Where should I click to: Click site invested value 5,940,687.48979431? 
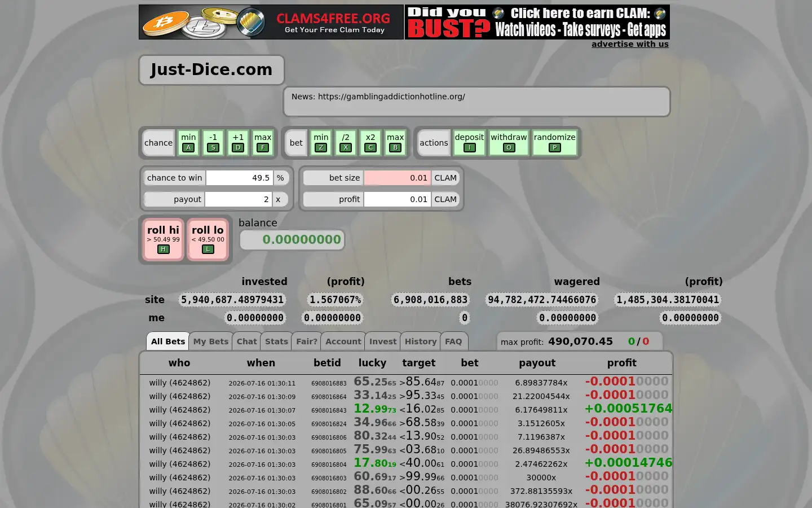232,300
